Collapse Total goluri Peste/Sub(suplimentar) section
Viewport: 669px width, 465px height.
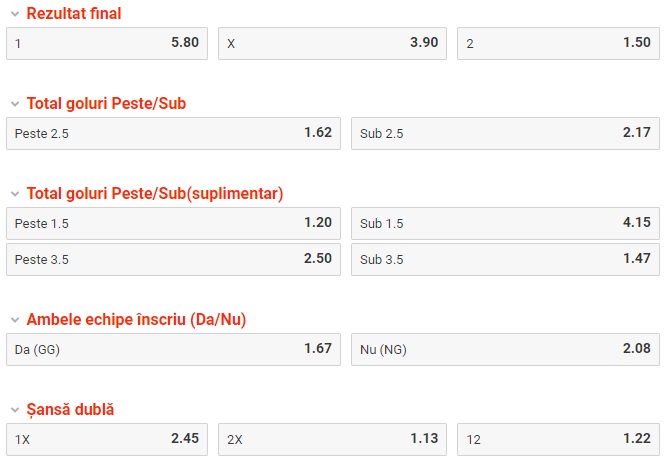[14, 194]
